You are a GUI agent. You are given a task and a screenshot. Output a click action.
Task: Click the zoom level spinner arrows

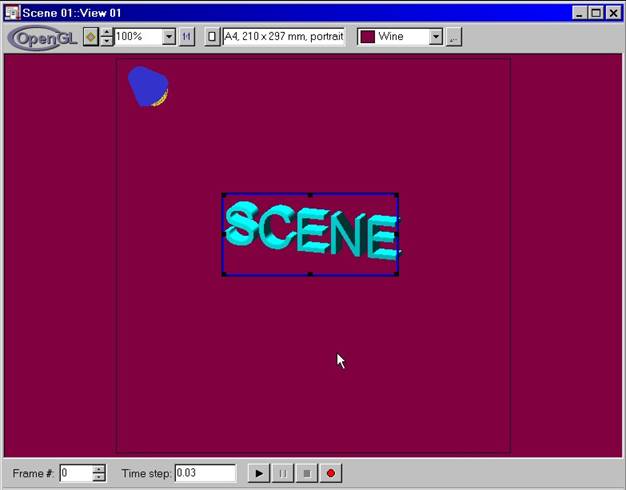(x=107, y=37)
